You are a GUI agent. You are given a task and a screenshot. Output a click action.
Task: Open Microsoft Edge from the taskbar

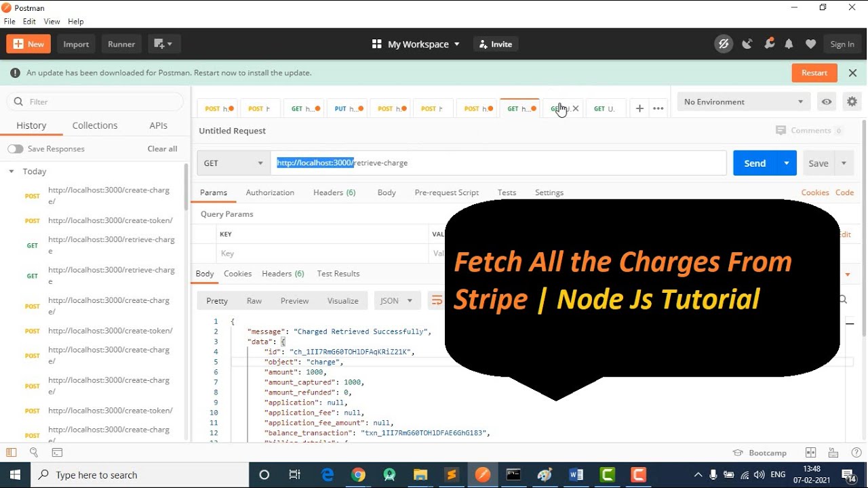click(328, 474)
